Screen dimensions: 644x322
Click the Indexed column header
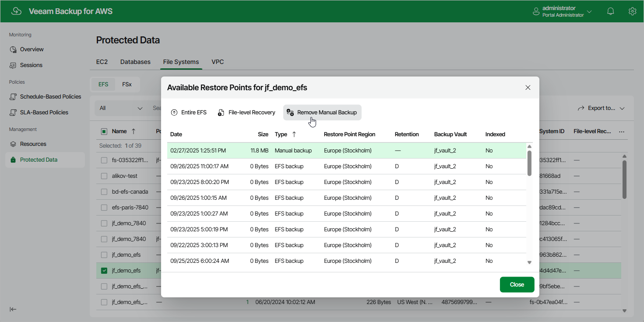click(495, 134)
